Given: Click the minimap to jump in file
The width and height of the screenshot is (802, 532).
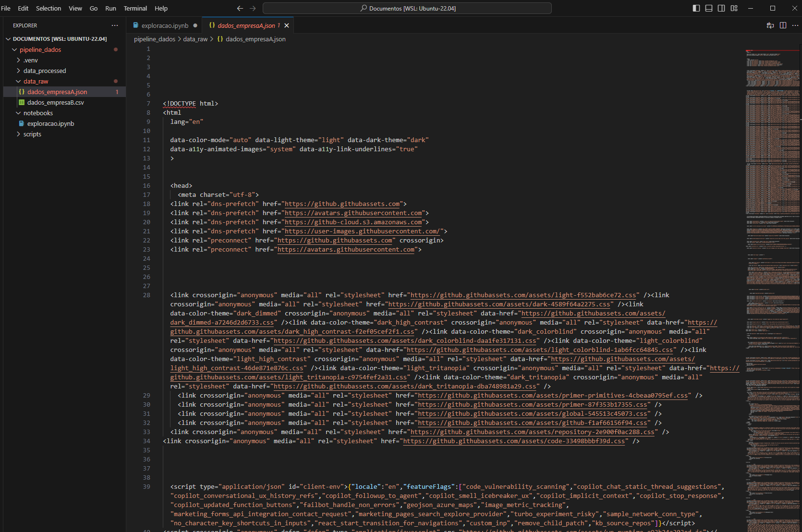Looking at the screenshot, I should pyautogui.click(x=772, y=288).
